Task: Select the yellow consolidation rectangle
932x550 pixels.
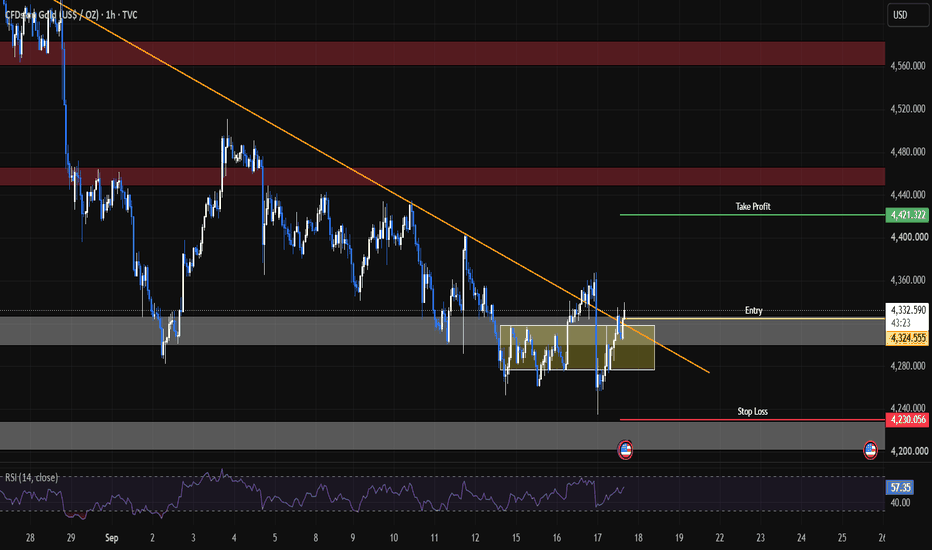Action: point(577,347)
